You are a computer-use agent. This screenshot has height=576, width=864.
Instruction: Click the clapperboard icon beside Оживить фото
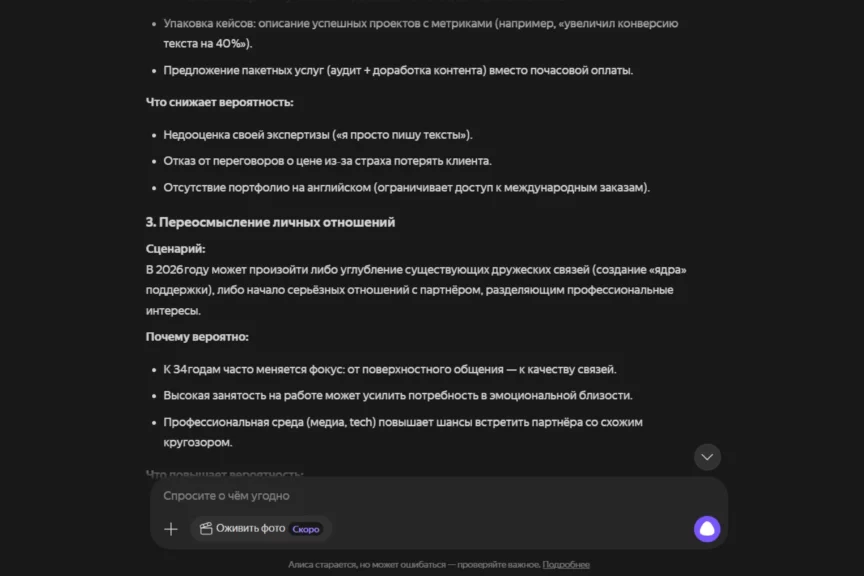tap(206, 529)
